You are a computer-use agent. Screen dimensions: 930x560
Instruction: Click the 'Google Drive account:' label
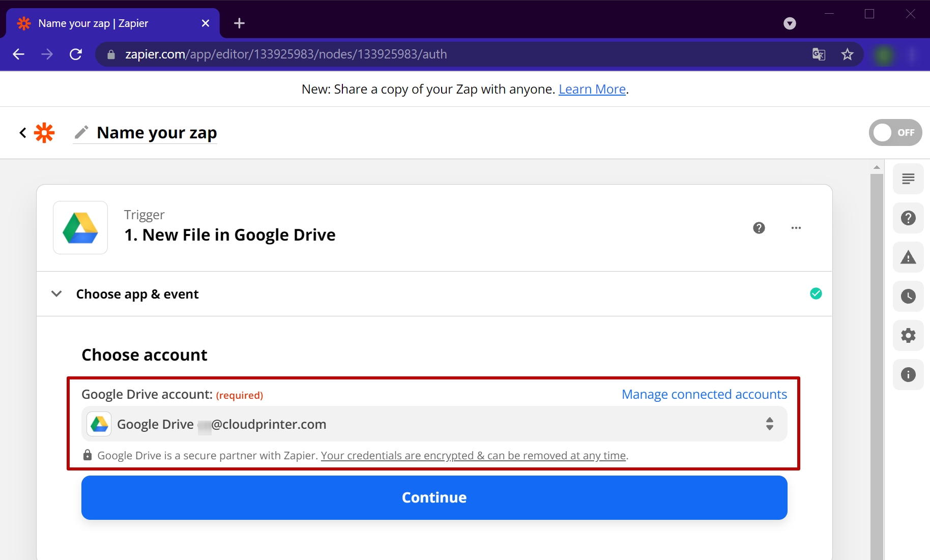[147, 394]
